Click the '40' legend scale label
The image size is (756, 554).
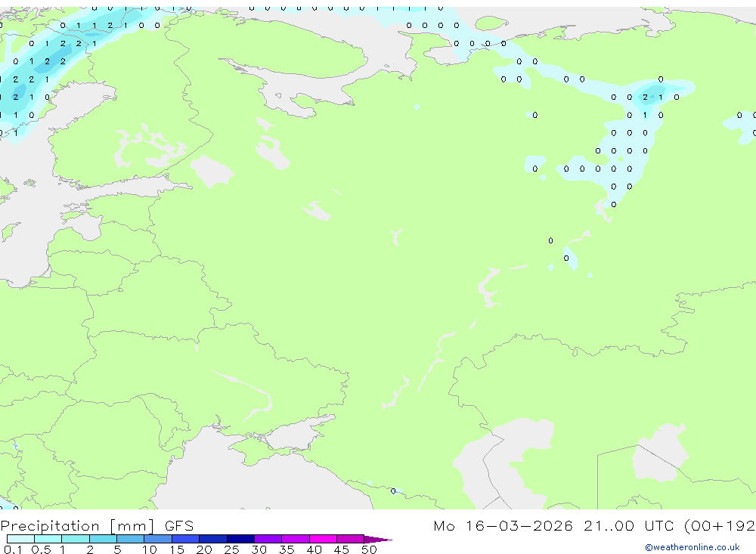pyautogui.click(x=314, y=549)
